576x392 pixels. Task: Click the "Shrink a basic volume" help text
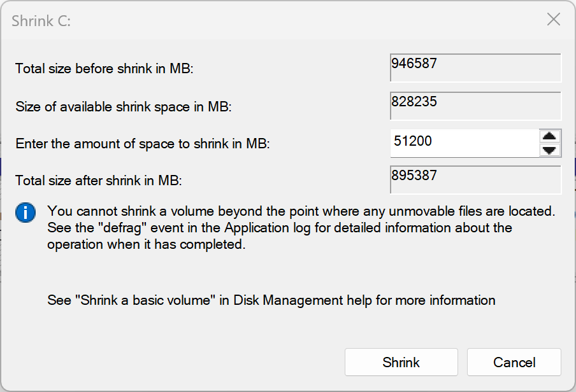pos(271,300)
